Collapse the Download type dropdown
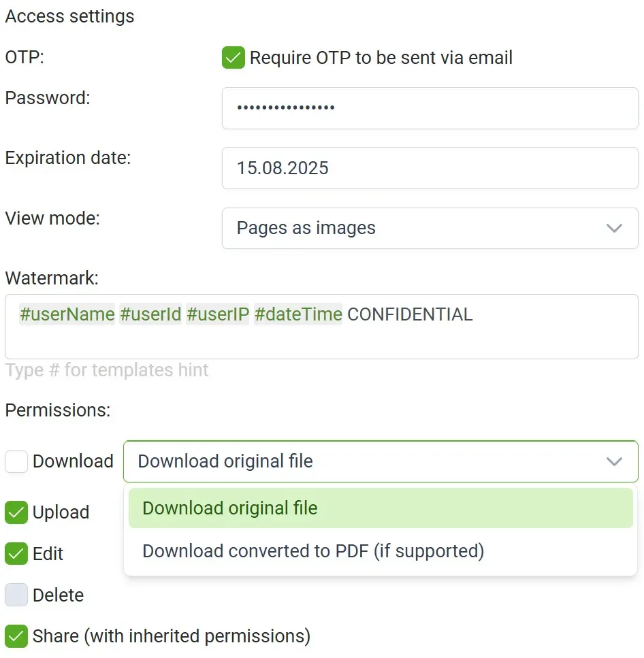Screen dimensions: 644x658 (x=368, y=461)
